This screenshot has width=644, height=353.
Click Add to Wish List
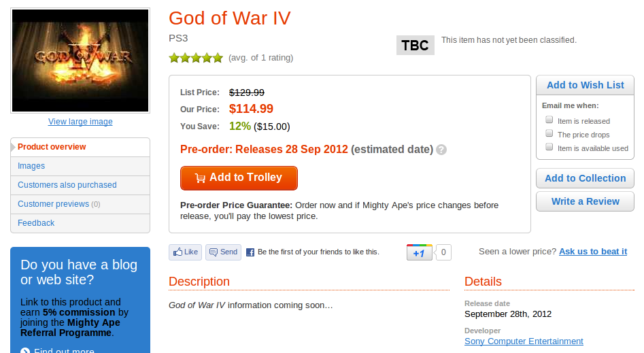tap(585, 85)
